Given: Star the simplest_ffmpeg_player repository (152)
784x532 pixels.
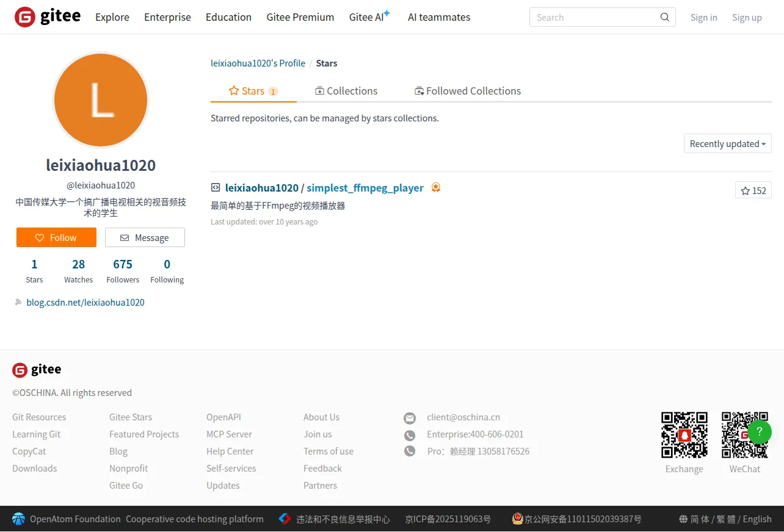Looking at the screenshot, I should pos(753,190).
